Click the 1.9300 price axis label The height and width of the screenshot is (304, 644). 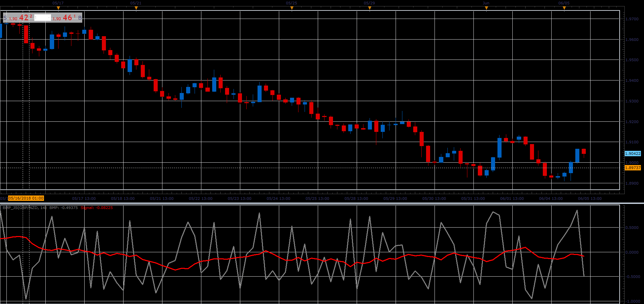(632, 101)
